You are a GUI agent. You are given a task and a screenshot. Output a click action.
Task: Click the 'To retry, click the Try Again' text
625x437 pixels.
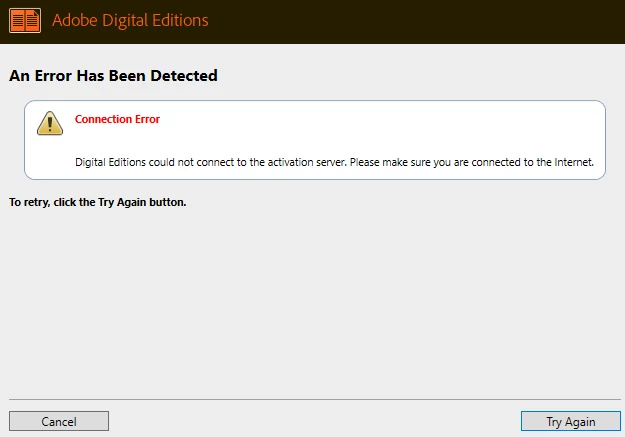pos(98,202)
